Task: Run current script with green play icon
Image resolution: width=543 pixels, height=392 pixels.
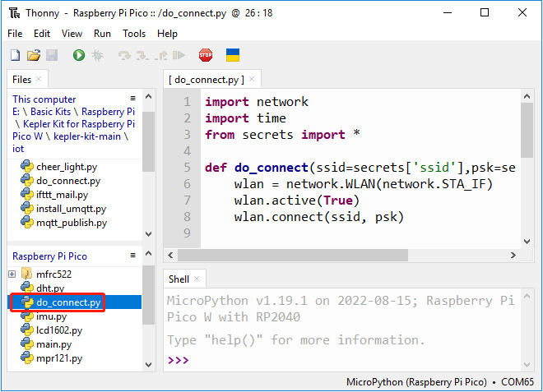Action: [79, 55]
